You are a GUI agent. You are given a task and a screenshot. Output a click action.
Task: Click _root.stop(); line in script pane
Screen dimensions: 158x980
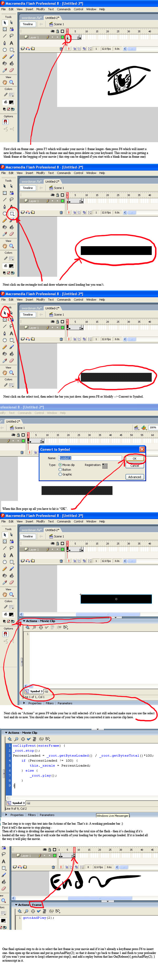(x=26, y=751)
